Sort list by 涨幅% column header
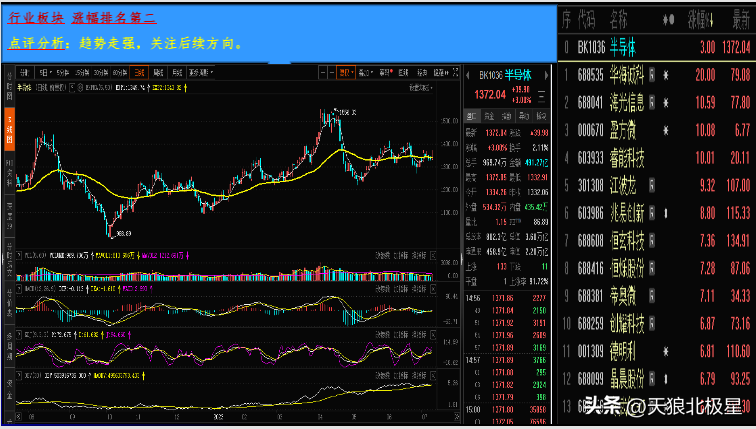The height and width of the screenshot is (429, 756). click(703, 20)
